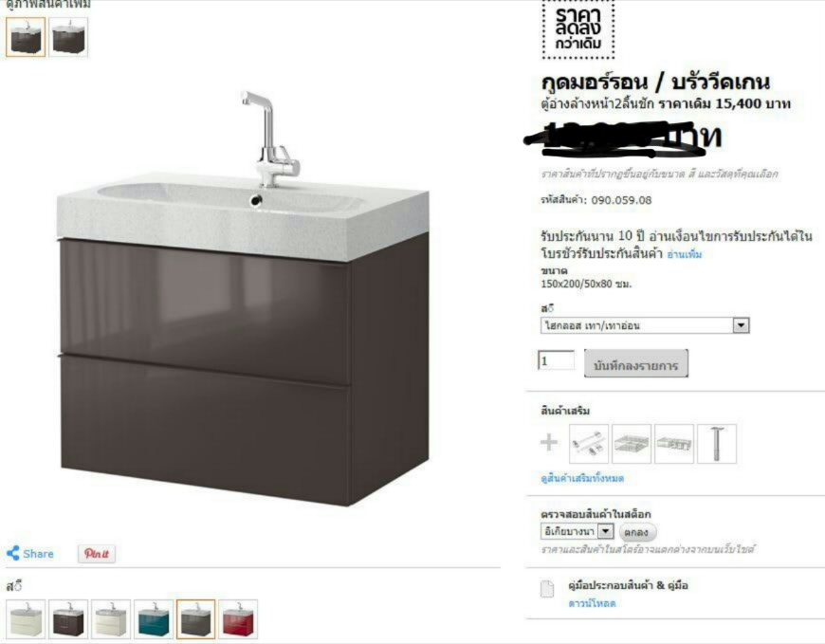825x644 pixels.
Task: Click the บันทึกลงรายการ button
Action: pos(635,364)
